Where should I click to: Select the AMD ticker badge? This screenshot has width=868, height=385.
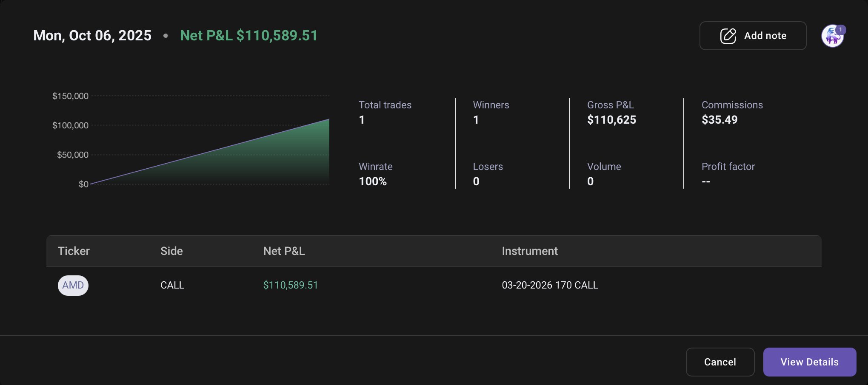(x=73, y=285)
